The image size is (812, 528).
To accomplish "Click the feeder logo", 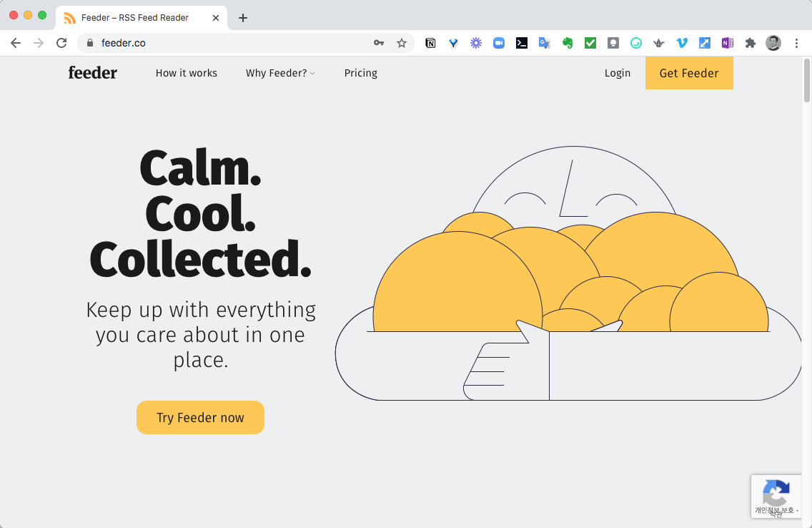I will 93,72.
